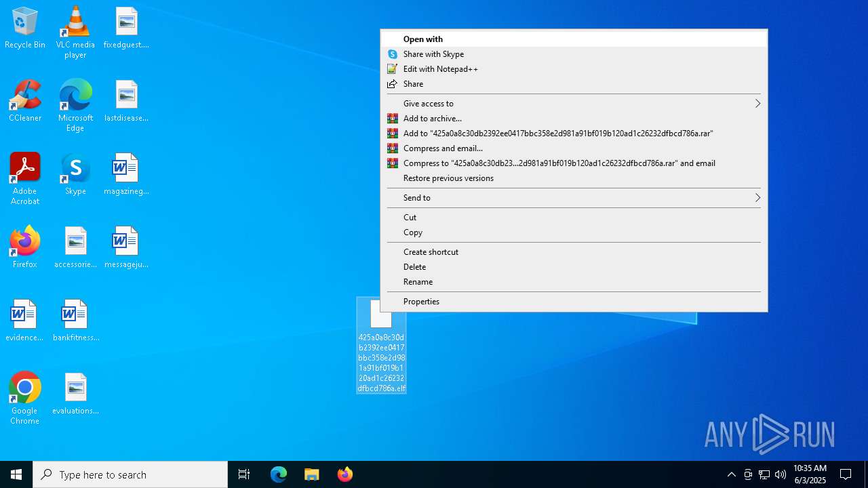Launch Edge from the taskbar
This screenshot has height=488, width=868.
click(279, 474)
